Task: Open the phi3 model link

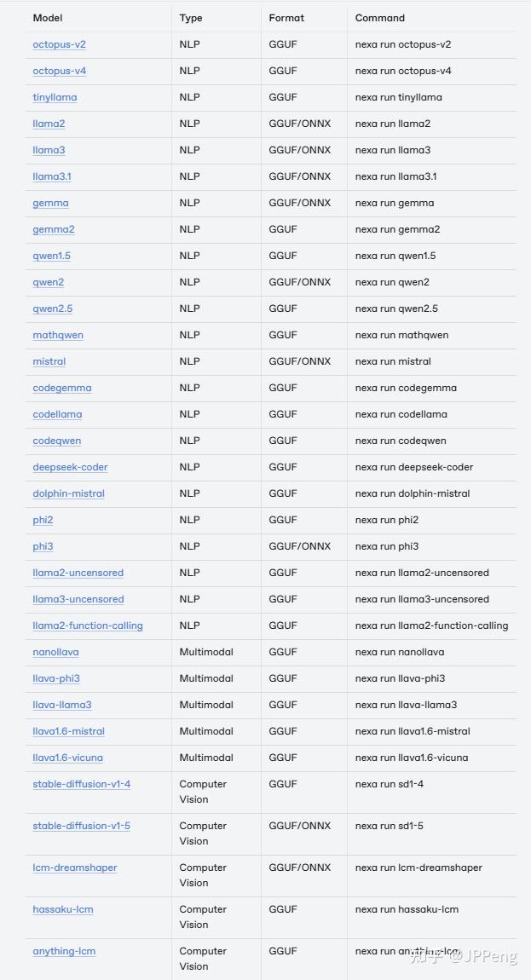Action: point(43,546)
